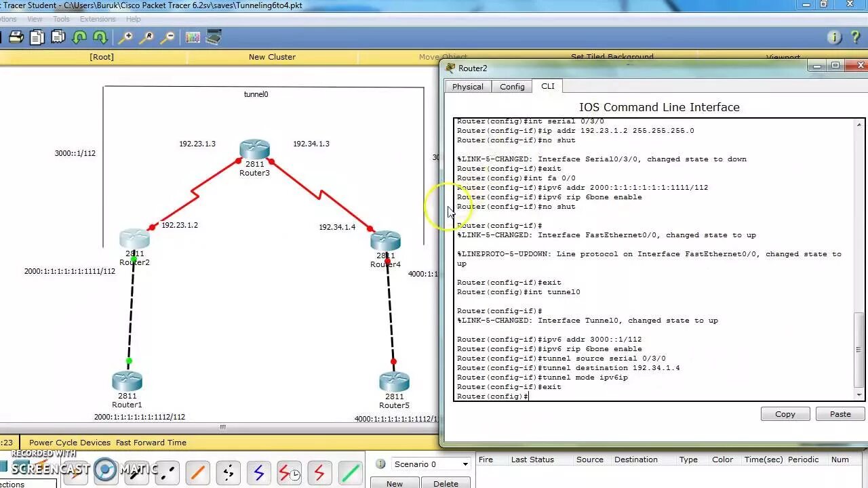Click the Copy toolbar icon
Viewport: 868px width, 488px height.
pos(37,37)
